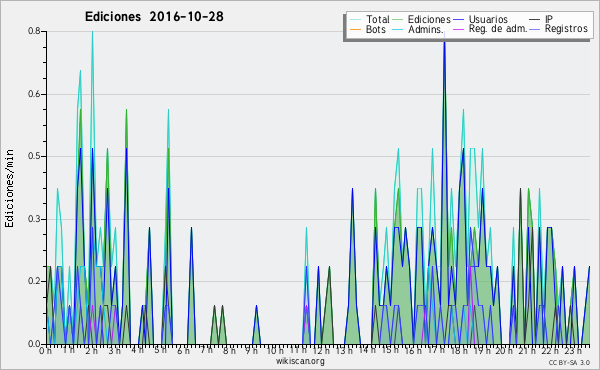Click the Usuarios legend entry

[481, 19]
